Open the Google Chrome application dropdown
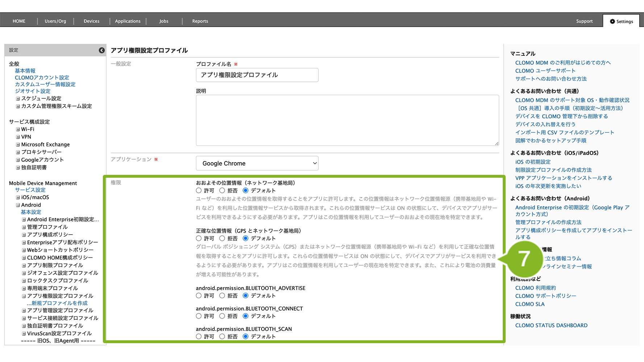644x362 pixels. pos(257,163)
